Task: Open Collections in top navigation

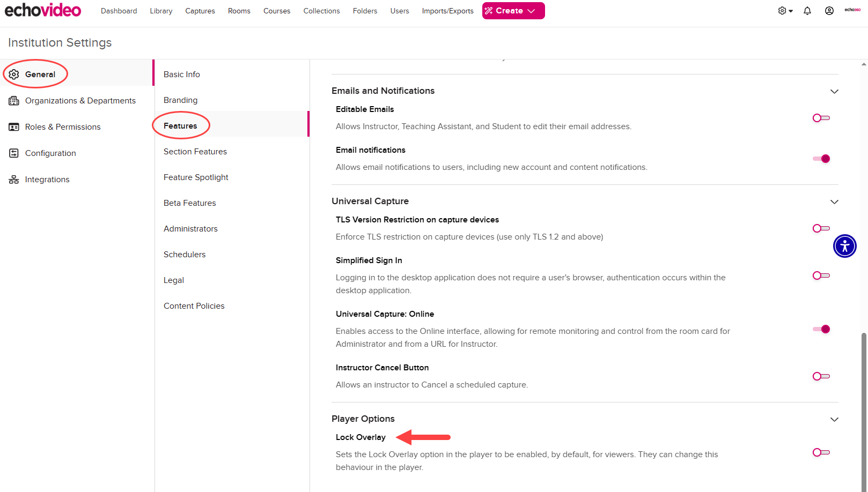Action: [x=321, y=11]
